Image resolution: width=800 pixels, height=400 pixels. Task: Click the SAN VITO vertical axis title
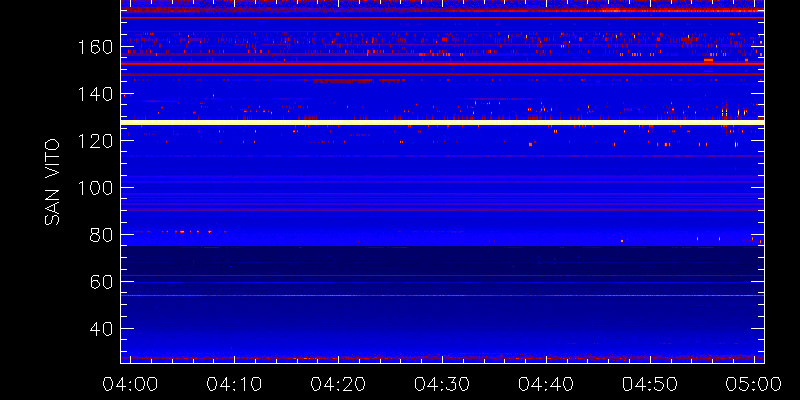[x=53, y=182]
